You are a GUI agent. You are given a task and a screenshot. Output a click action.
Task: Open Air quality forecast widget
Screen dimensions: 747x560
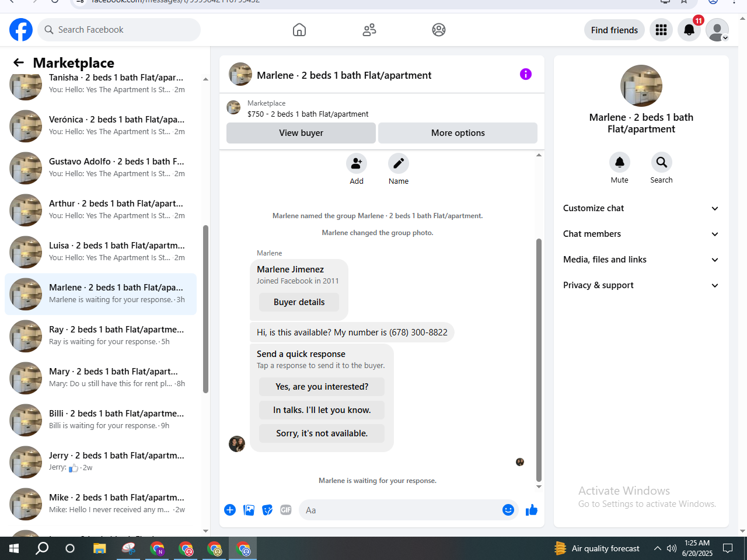(x=597, y=548)
